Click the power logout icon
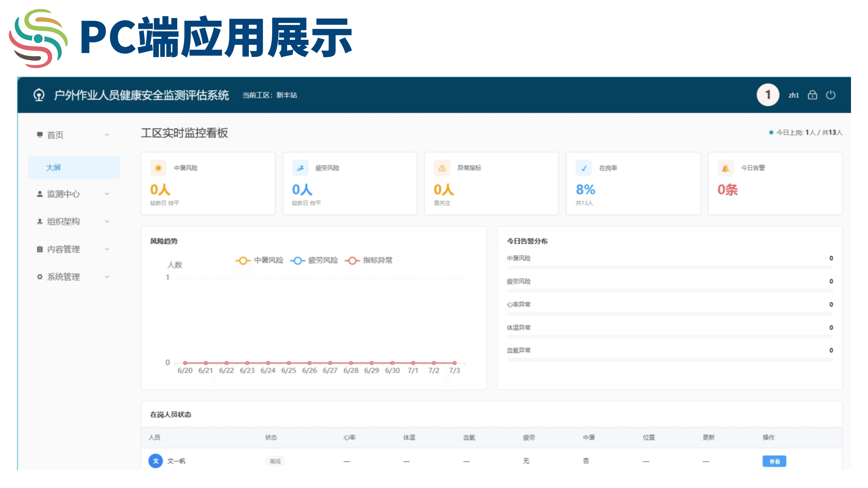 831,95
